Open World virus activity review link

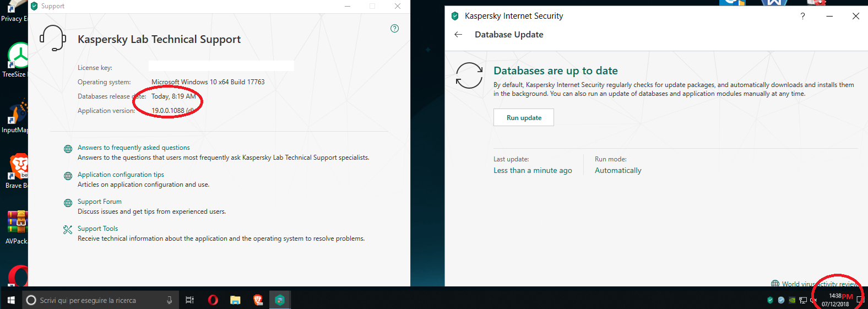tap(820, 284)
